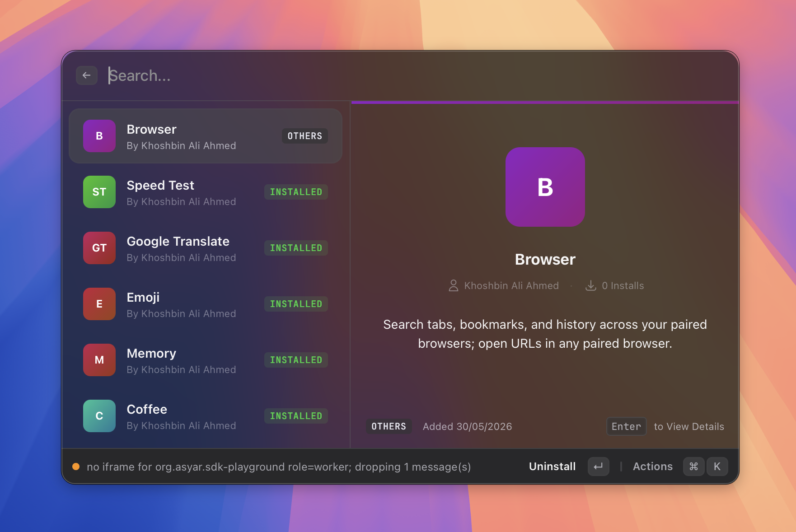Click the K key badge
The width and height of the screenshot is (796, 532).
pyautogui.click(x=717, y=467)
